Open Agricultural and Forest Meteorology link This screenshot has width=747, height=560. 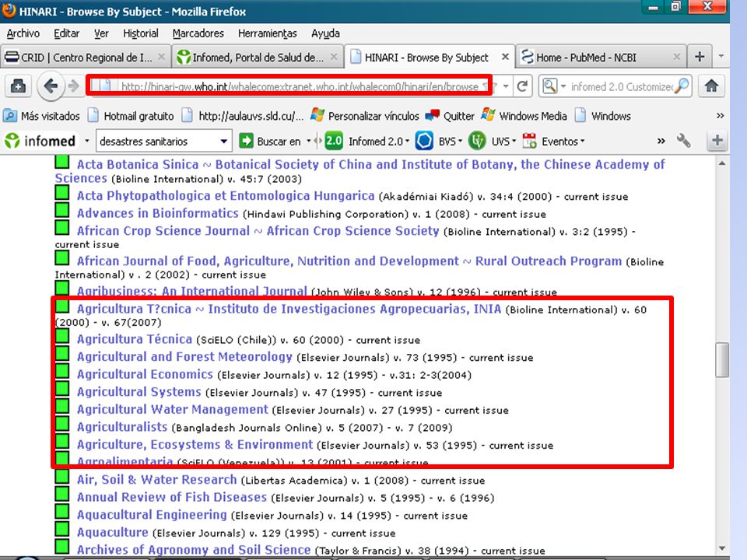tap(185, 357)
